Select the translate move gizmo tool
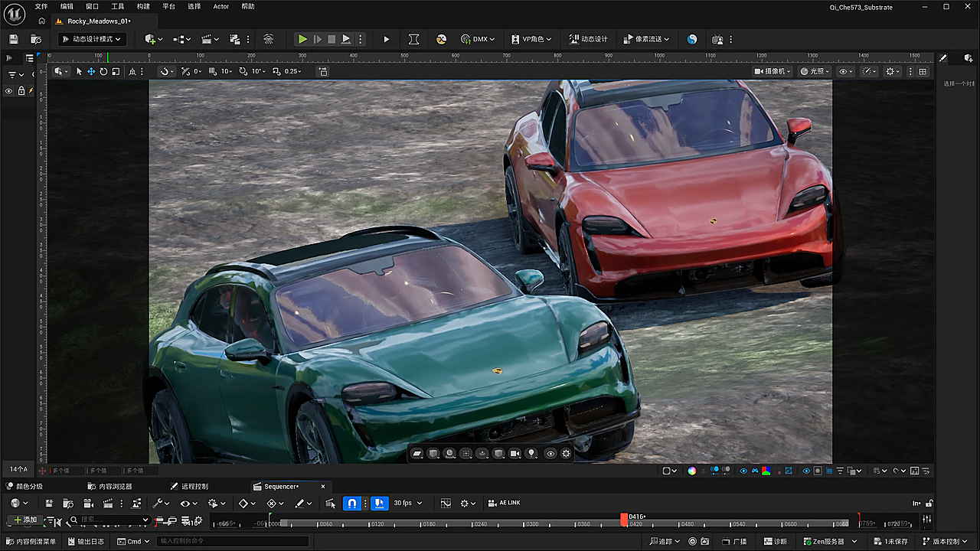This screenshot has width=980, height=551. 91,71
